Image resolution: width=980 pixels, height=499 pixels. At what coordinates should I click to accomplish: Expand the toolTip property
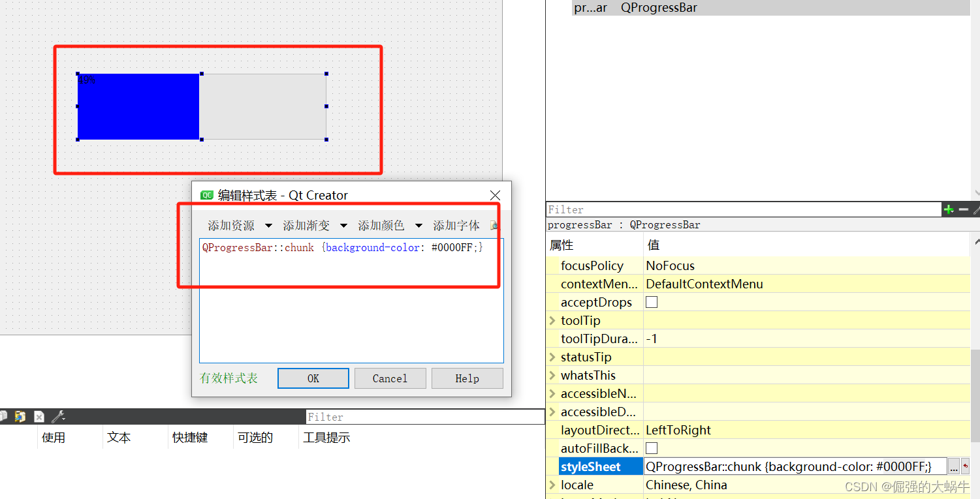pos(552,320)
